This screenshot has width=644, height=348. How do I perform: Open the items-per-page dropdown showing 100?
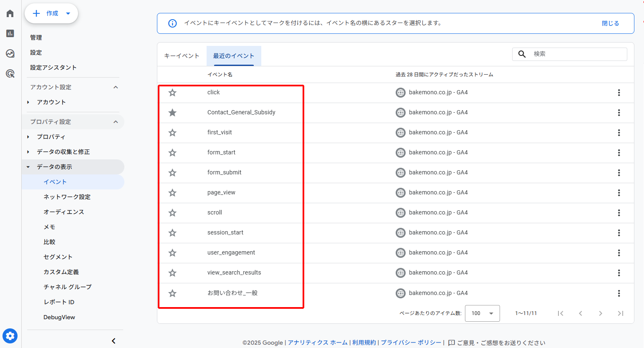click(482, 313)
